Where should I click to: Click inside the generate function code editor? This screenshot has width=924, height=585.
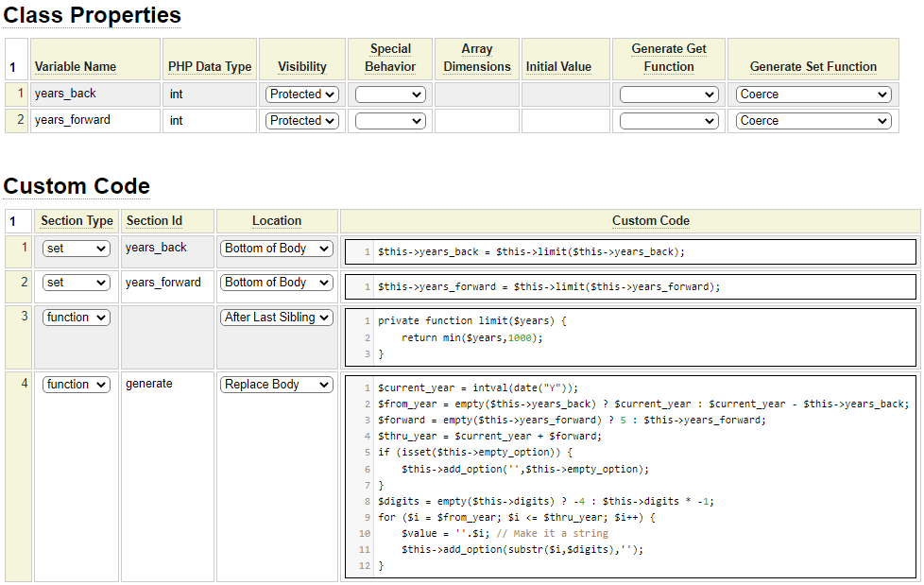(630, 477)
